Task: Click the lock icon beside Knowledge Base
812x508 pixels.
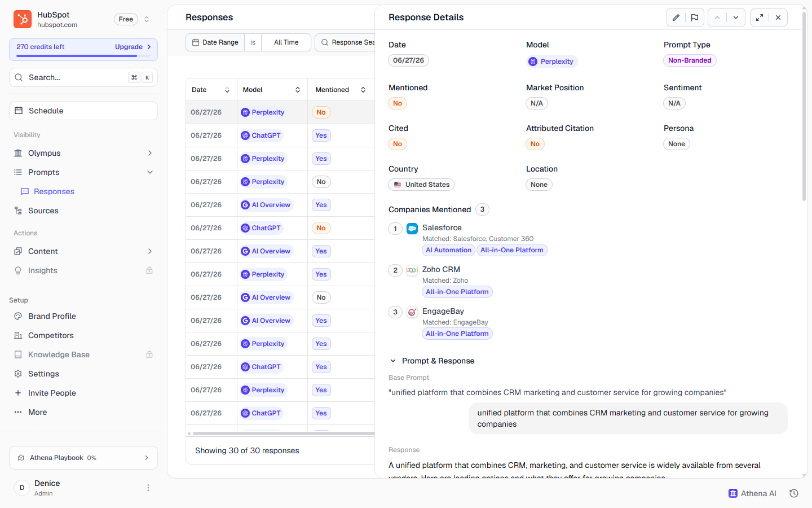Action: tap(149, 354)
